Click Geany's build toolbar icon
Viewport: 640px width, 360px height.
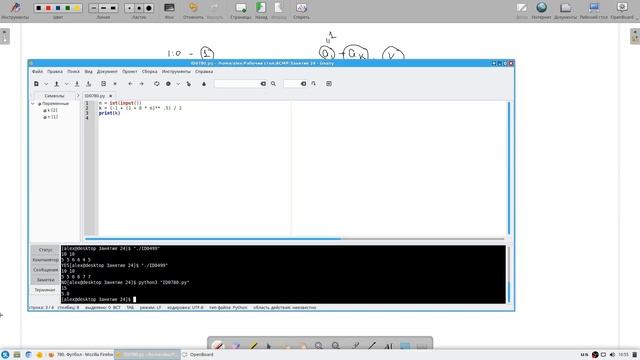click(x=168, y=84)
